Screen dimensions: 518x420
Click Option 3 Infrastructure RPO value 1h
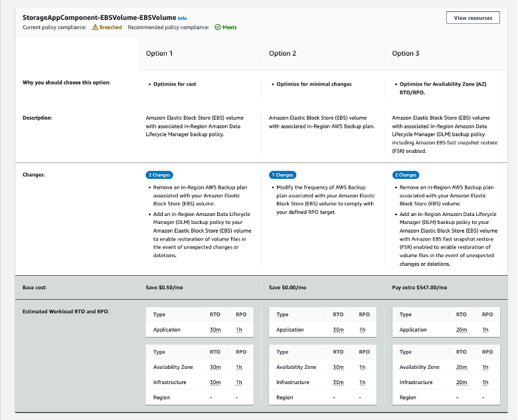[485, 382]
